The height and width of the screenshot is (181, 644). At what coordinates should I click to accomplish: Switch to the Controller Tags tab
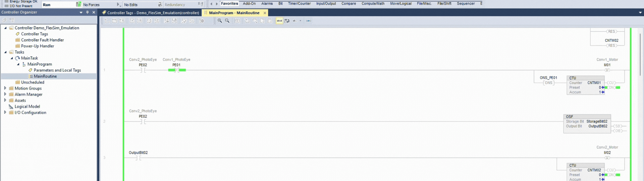tap(150, 13)
